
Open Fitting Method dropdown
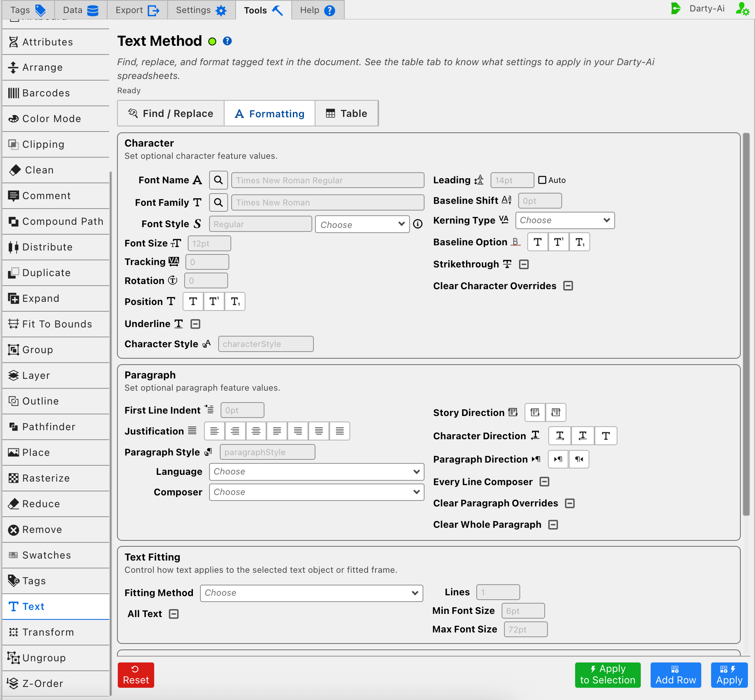(311, 593)
